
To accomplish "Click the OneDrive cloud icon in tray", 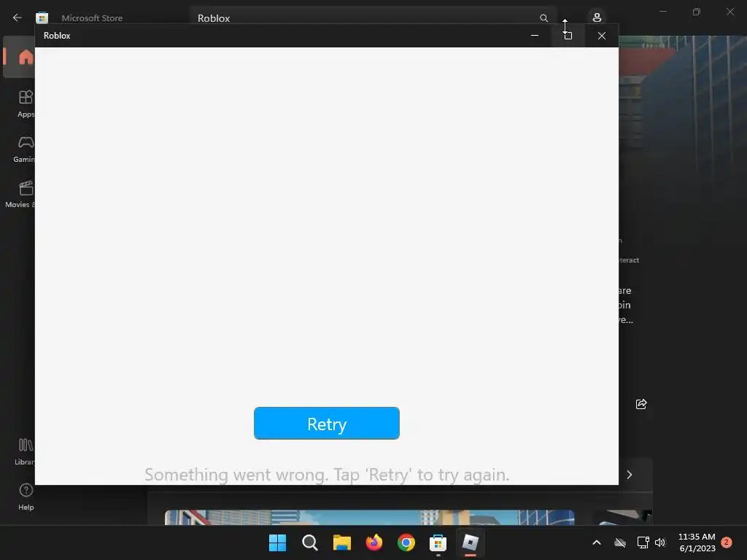I will click(x=620, y=542).
